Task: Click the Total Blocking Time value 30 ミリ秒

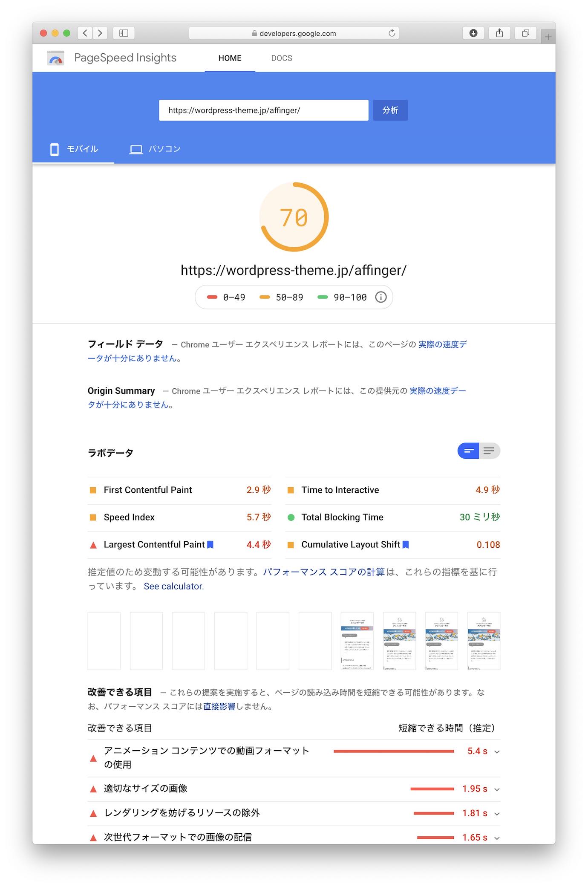Action: [480, 517]
